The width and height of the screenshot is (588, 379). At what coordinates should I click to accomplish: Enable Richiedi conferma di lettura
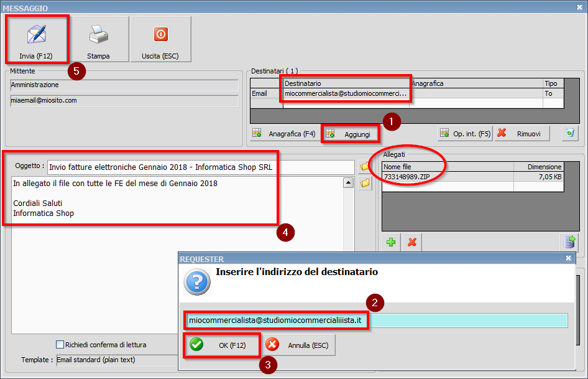point(60,344)
